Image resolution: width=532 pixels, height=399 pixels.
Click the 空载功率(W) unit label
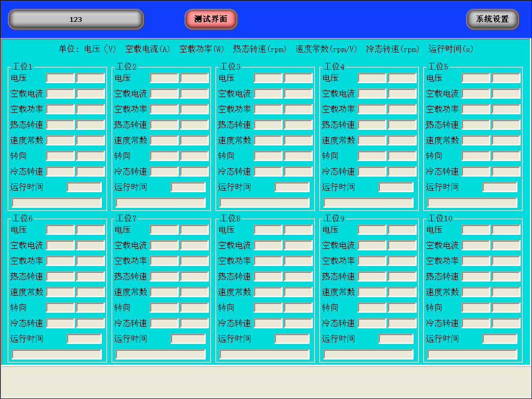[x=202, y=49]
